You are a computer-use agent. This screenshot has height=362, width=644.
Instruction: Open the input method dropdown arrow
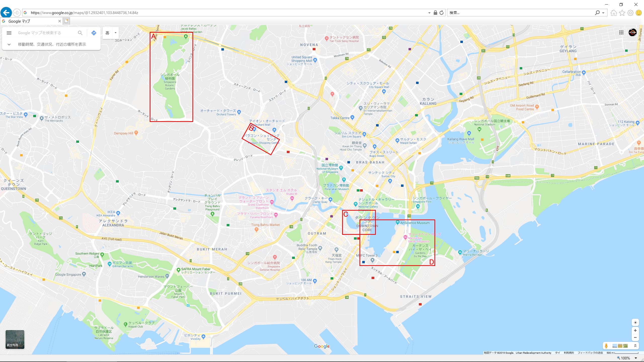115,33
